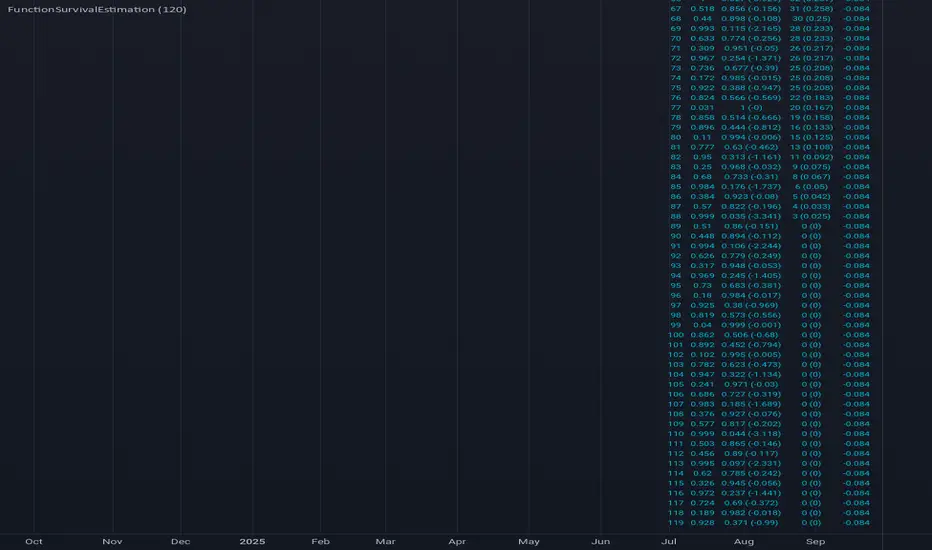Click the 0.245 (-1.405) cell in row 94
Viewport: 932px width, 550px height.
751,276
